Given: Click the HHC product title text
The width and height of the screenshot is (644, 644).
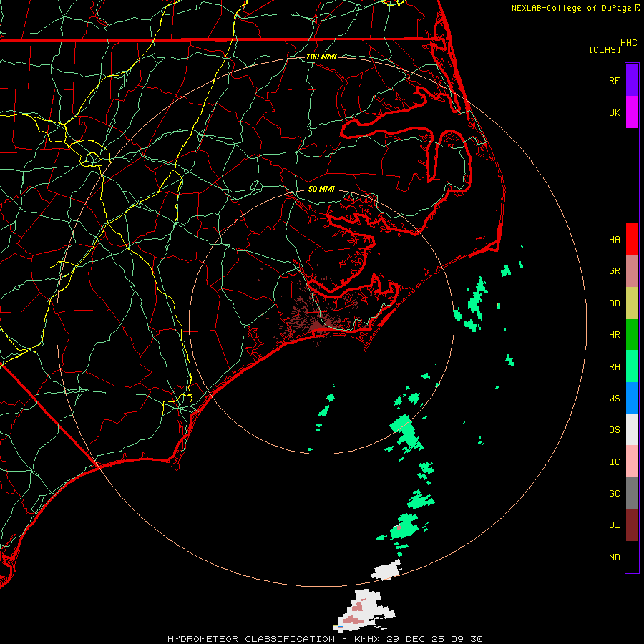Looking at the screenshot, I should pos(628,43).
